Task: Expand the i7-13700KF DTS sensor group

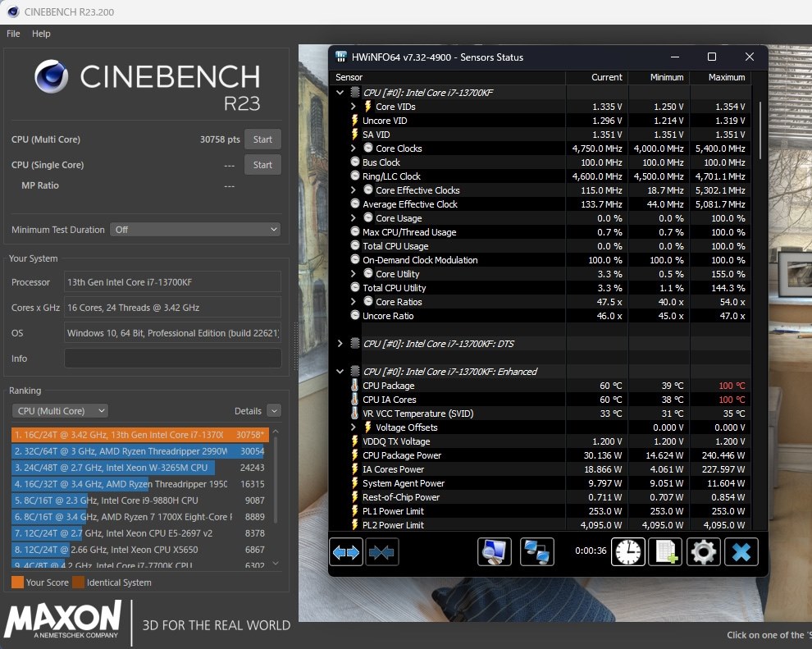Action: pyautogui.click(x=340, y=344)
